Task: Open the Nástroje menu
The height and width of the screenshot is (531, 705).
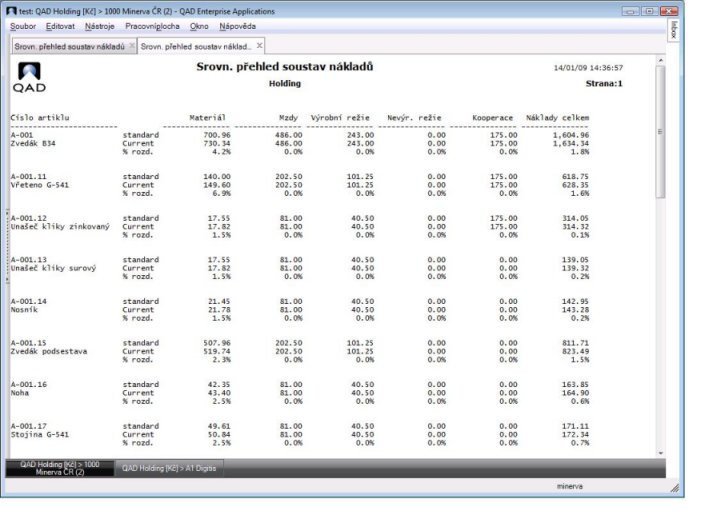Action: pyautogui.click(x=100, y=27)
